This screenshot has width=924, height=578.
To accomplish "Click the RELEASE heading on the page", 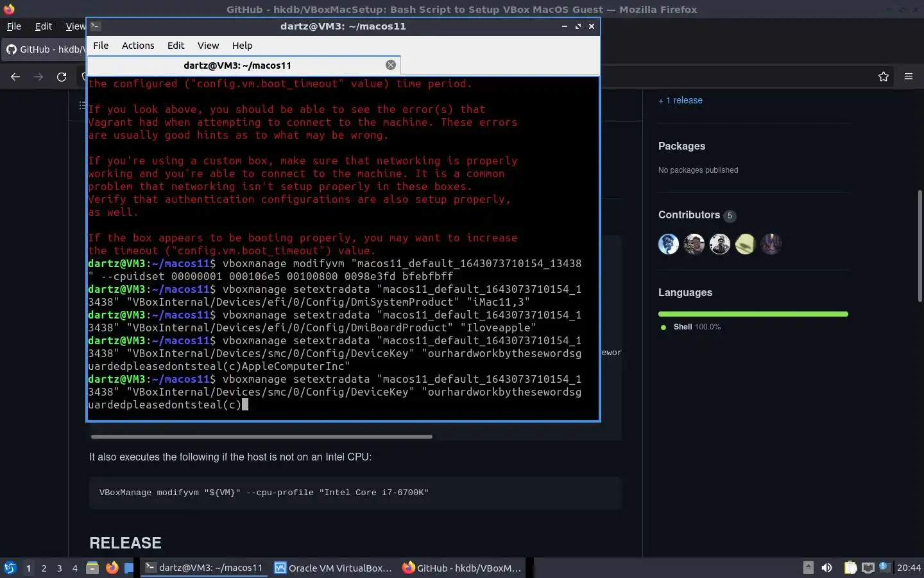I will [x=125, y=543].
